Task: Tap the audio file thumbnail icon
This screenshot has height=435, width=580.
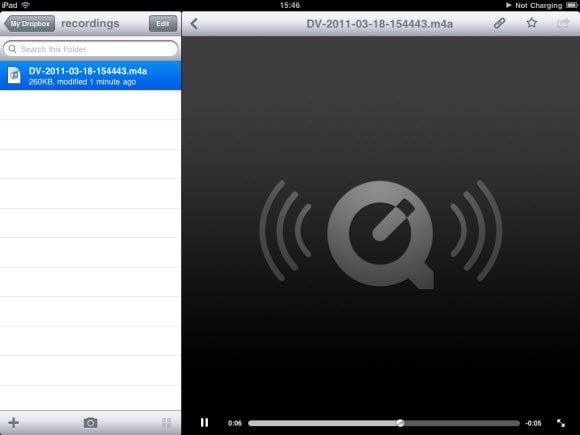Action: coord(14,75)
